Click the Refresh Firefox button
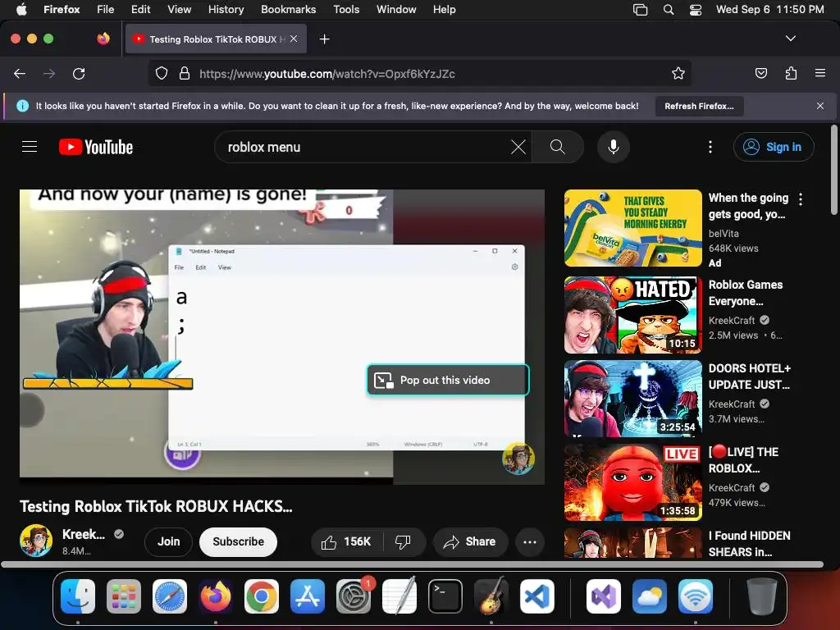The width and height of the screenshot is (840, 630). coord(699,106)
